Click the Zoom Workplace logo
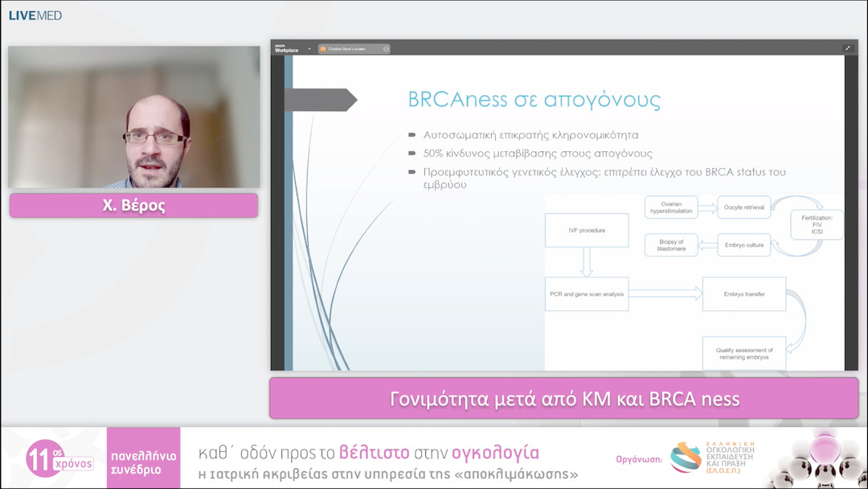Viewport: 868px width, 489px height. [286, 49]
